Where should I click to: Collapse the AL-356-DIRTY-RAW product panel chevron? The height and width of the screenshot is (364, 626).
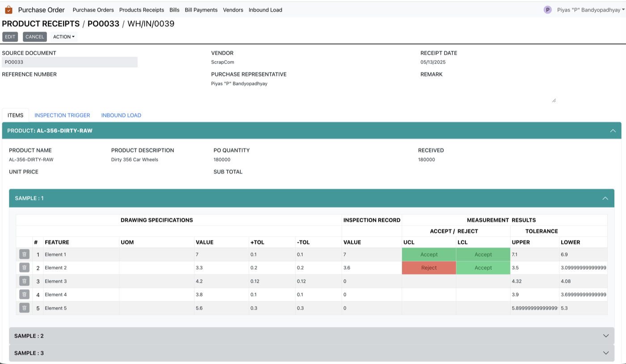click(613, 131)
